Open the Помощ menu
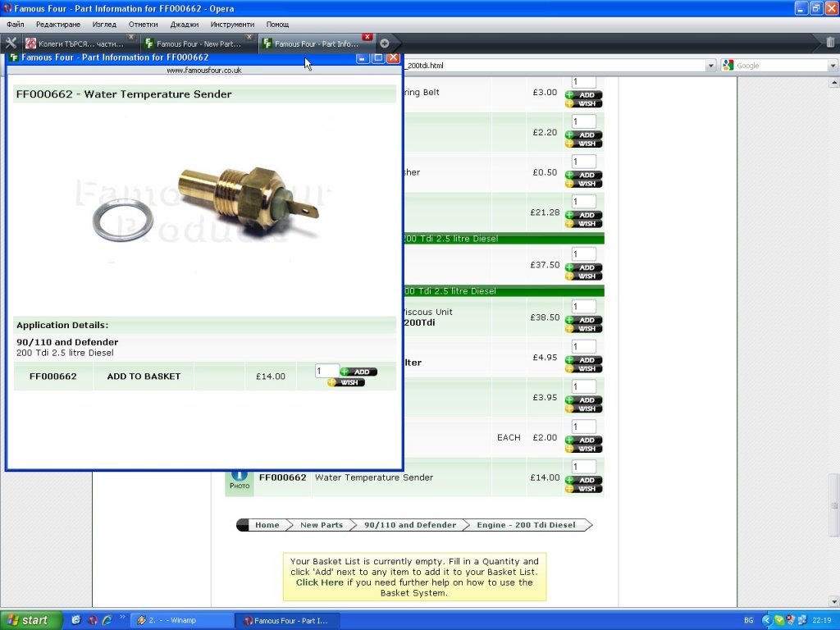The width and height of the screenshot is (840, 630). [x=277, y=24]
